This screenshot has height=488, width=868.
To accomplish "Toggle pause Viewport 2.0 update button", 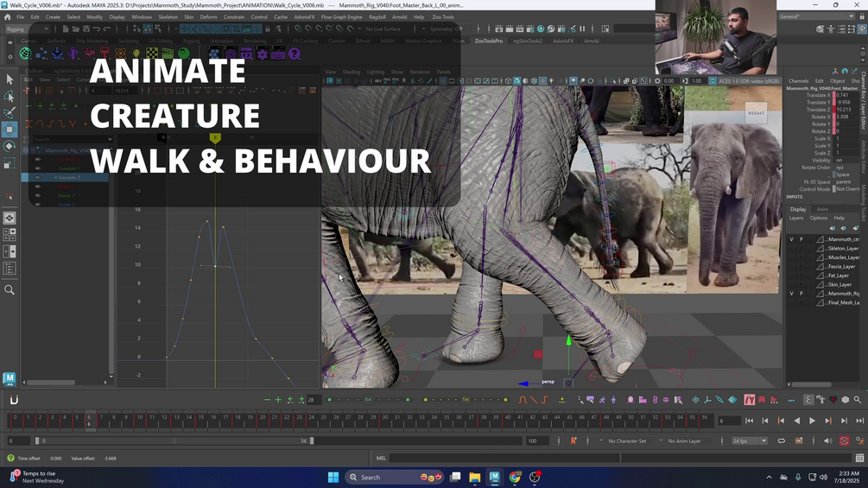I will pos(582,29).
